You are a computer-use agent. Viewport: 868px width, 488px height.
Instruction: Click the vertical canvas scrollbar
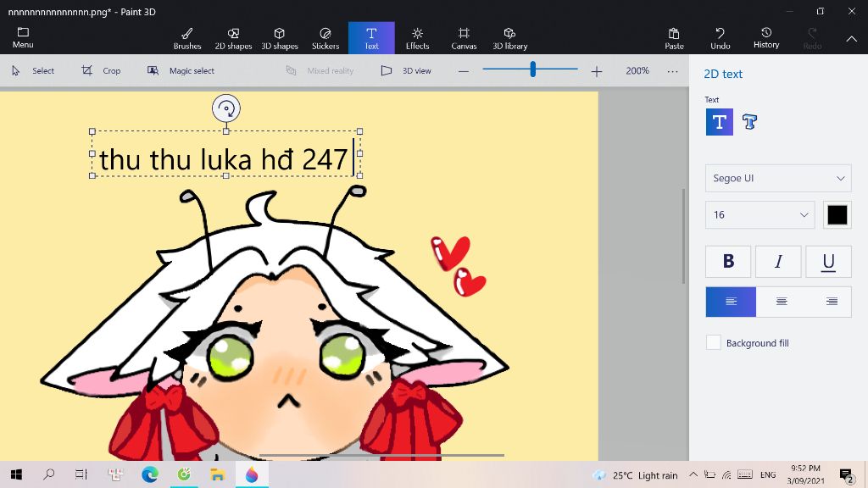point(684,236)
